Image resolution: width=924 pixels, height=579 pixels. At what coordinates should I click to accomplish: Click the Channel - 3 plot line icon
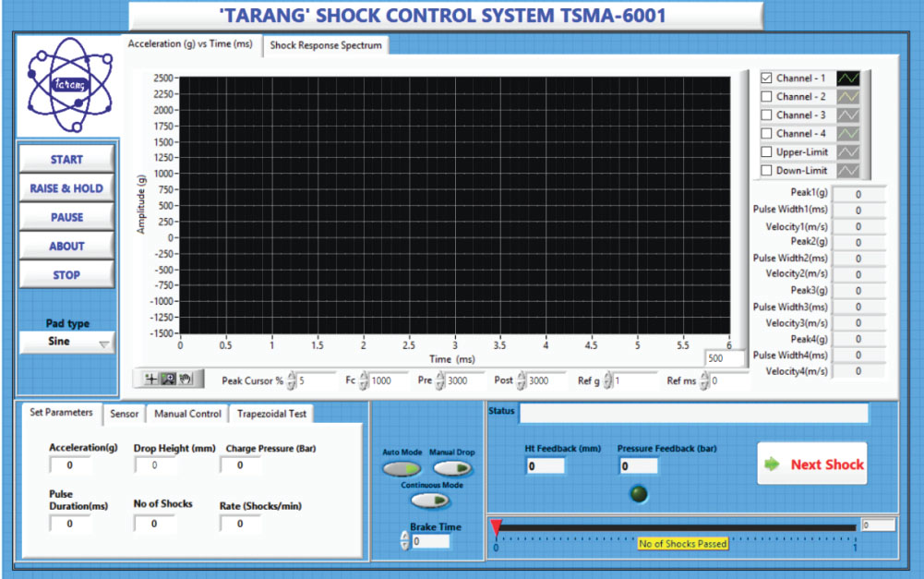point(848,115)
